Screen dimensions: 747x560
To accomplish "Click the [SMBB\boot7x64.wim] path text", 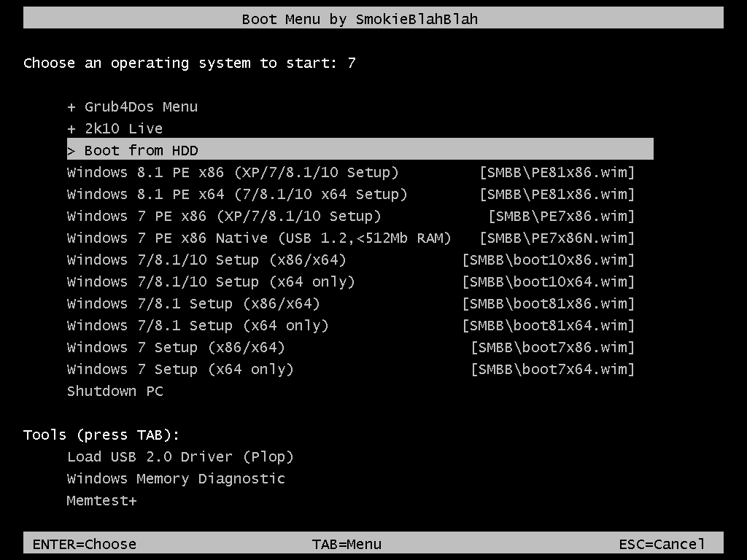I will point(553,370).
